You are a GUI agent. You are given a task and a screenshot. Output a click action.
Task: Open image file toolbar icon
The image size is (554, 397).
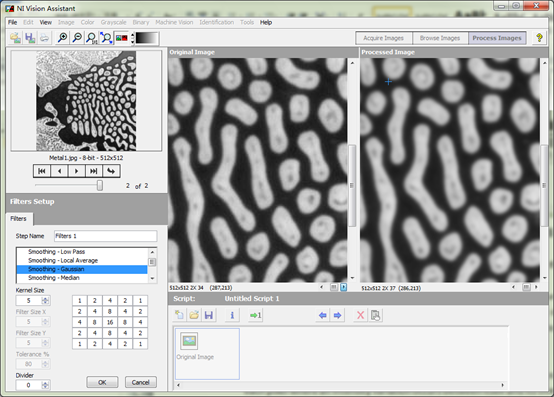tap(15, 38)
